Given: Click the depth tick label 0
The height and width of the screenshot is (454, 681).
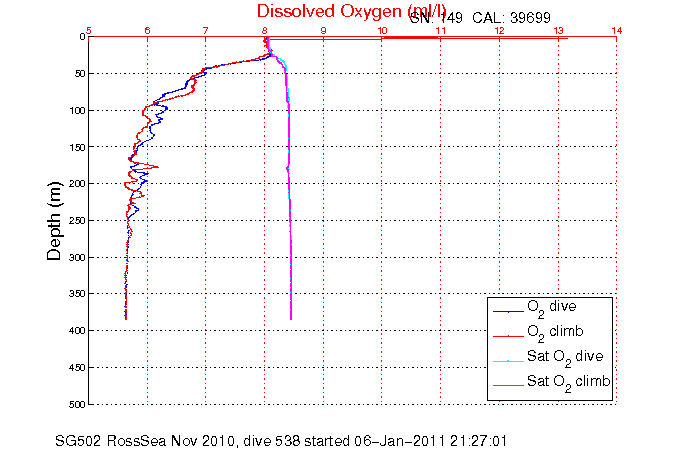Looking at the screenshot, I should click(x=82, y=37).
